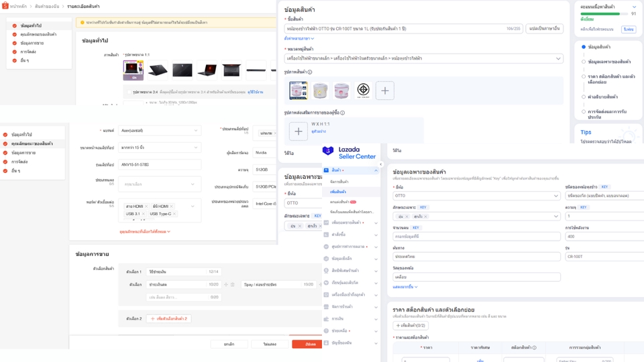Click the ศูนย์การทำการตลาด marketing icon
The width and height of the screenshot is (644, 362).
[x=326, y=247]
